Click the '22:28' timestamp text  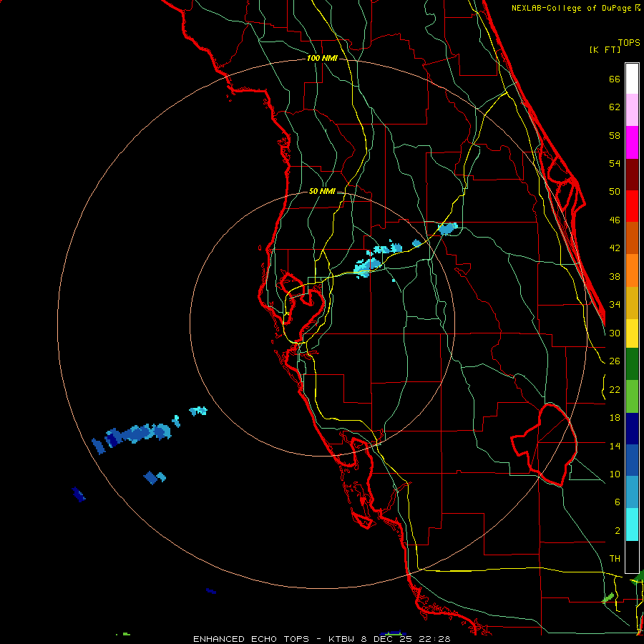(x=434, y=639)
